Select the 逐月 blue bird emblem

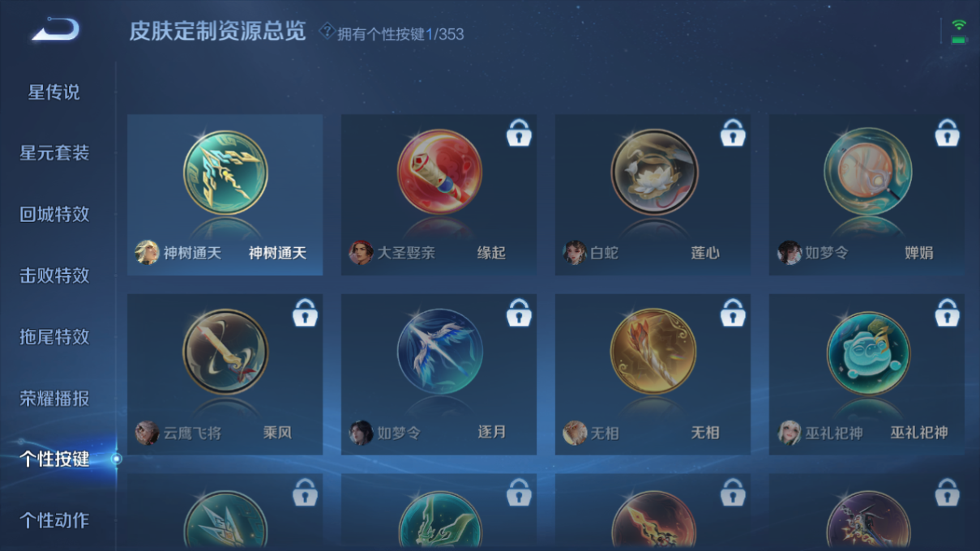coord(439,352)
